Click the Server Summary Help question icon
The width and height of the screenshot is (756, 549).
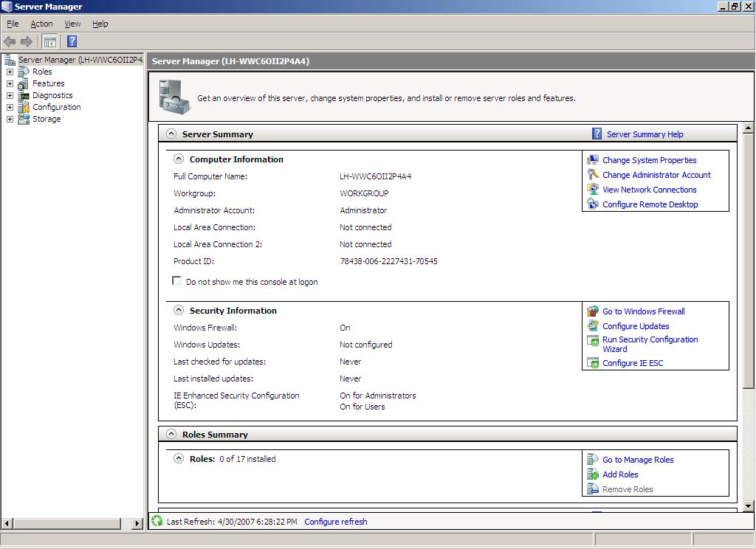[597, 134]
